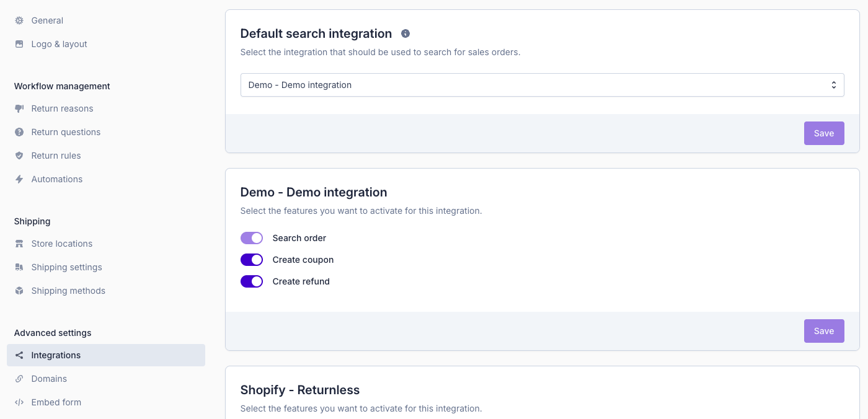This screenshot has width=868, height=419.
Task: Toggle the Search order switch
Action: [x=252, y=238]
